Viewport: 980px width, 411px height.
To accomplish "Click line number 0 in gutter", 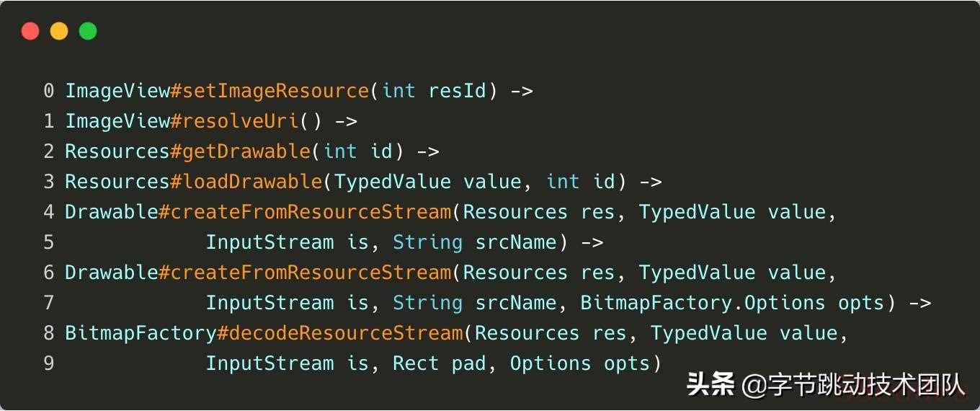I will click(x=48, y=91).
